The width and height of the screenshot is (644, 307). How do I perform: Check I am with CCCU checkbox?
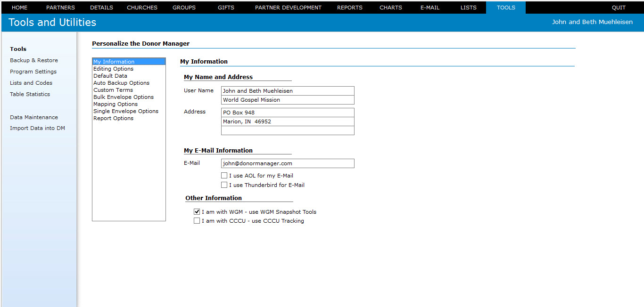click(x=197, y=221)
